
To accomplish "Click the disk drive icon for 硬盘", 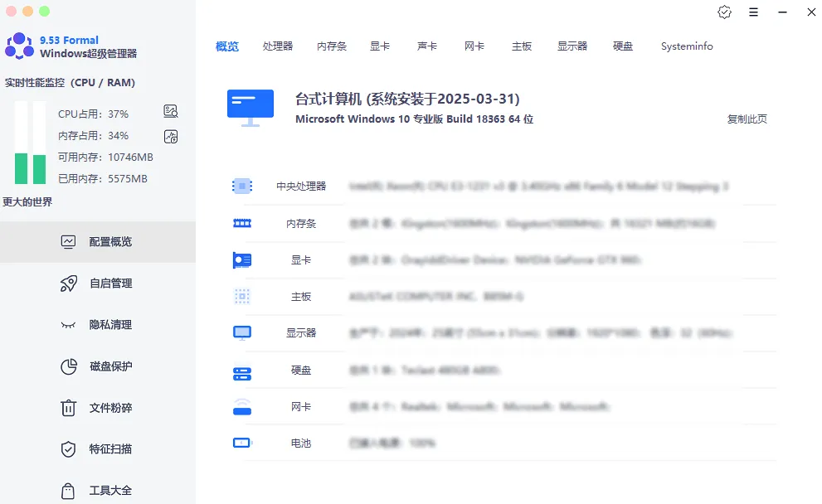I will 242,374.
